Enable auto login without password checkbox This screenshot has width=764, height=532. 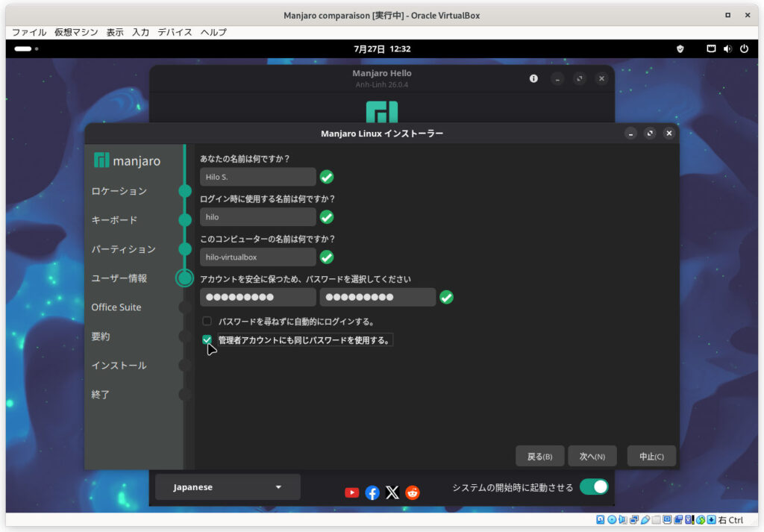click(207, 321)
